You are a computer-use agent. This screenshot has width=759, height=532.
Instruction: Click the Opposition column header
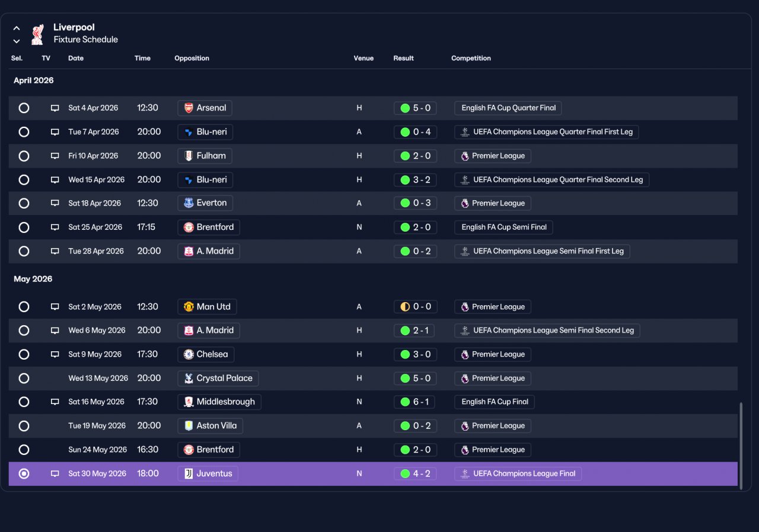point(192,58)
